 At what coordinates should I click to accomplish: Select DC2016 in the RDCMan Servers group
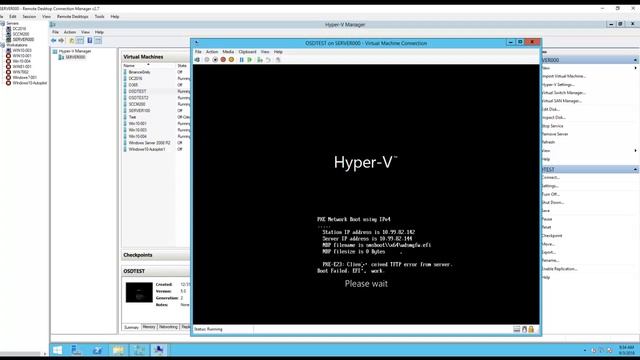pos(19,29)
